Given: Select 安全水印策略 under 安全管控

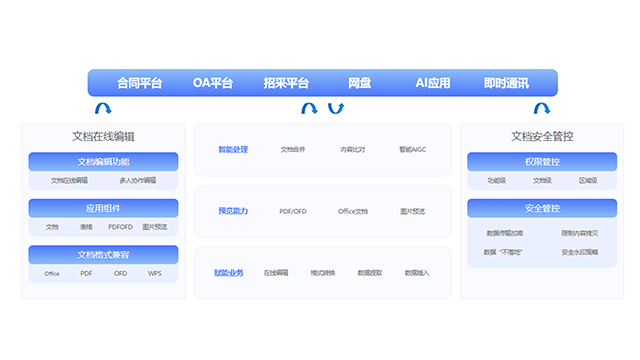Looking at the screenshot, I should [x=580, y=252].
